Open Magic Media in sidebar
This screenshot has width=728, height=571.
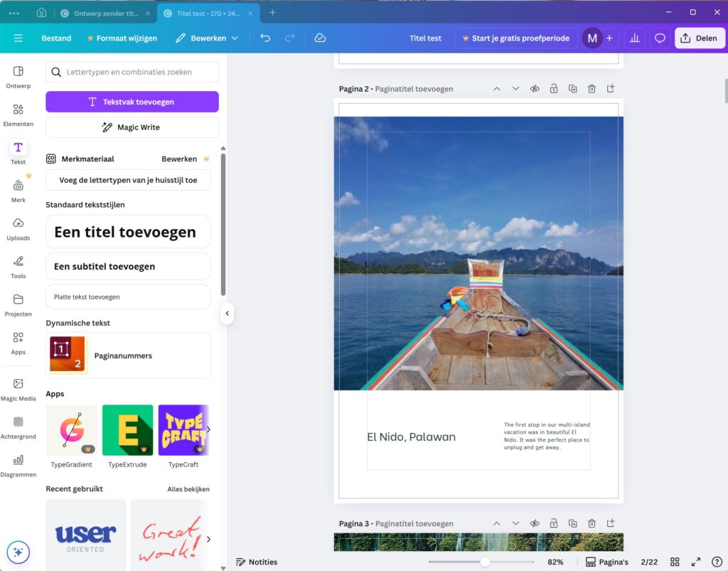18,389
